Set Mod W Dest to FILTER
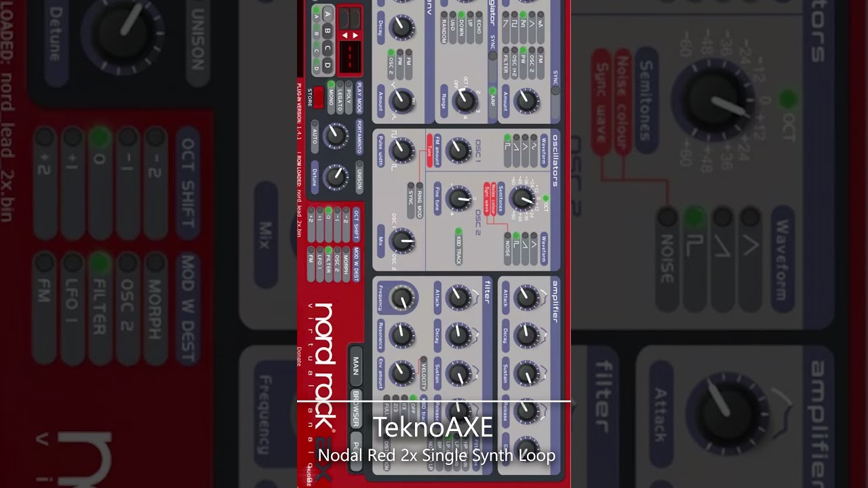Viewport: 868px width, 488px height. coord(329,265)
